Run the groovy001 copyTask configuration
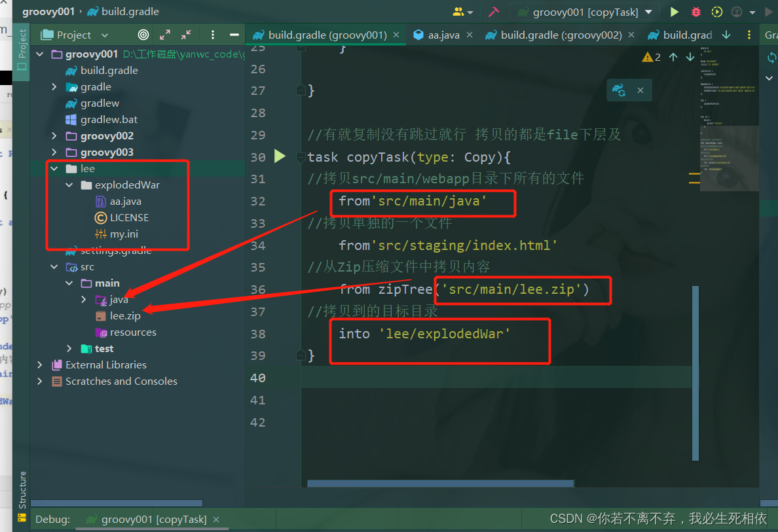Screen dimensions: 778x532 pyautogui.click(x=674, y=12)
